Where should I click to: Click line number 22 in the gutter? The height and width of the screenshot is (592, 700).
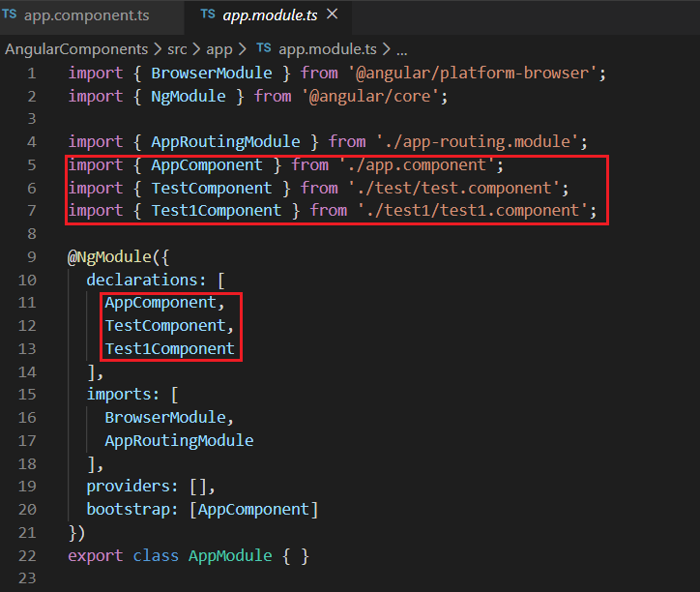(27, 555)
